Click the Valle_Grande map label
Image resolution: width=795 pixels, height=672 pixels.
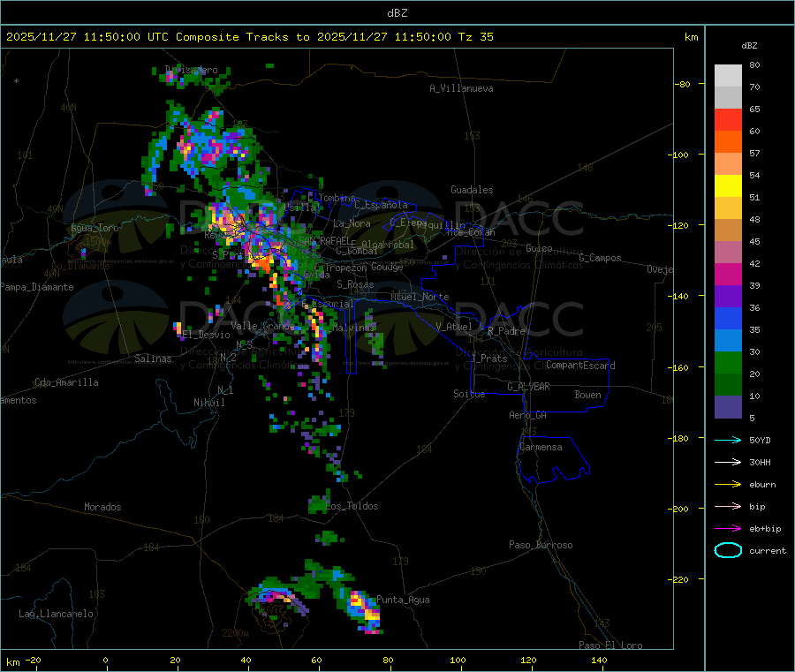click(262, 326)
